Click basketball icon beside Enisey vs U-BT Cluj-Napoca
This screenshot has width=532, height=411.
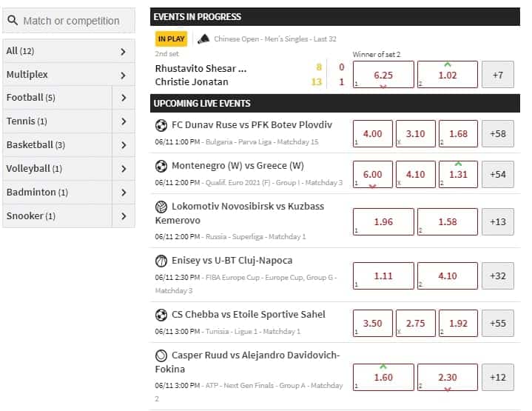pyautogui.click(x=161, y=261)
